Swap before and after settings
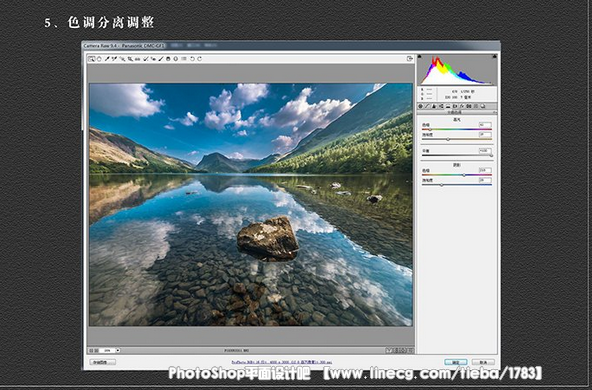Viewport: 592px width, 390px height. [396, 350]
